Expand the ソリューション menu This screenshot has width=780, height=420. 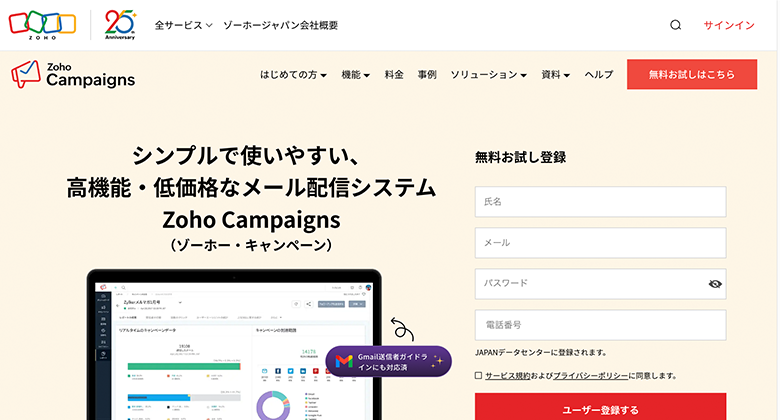tap(489, 75)
